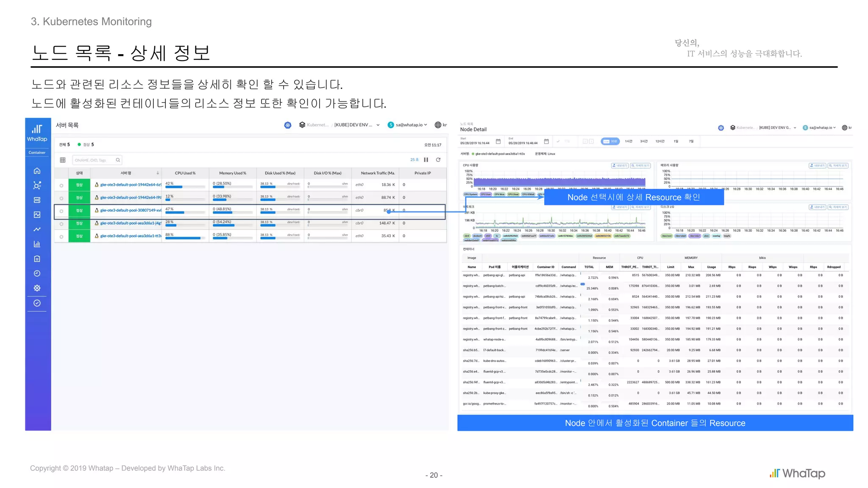Select radio for gke-ote3-default-pool-19442e64-6z row

click(x=61, y=186)
